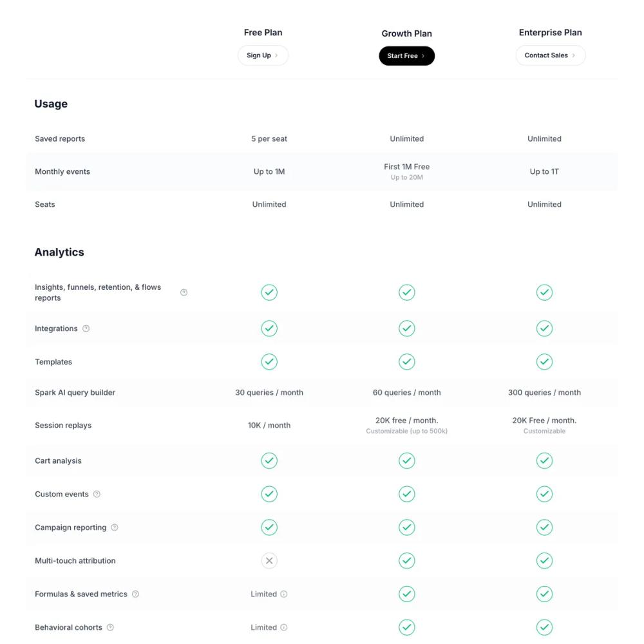
Task: Click the checkmark for Custom events under Enterprise Plan
Action: (x=544, y=494)
